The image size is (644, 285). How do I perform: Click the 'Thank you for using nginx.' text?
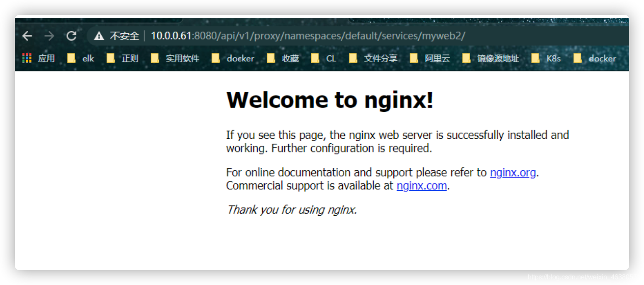[x=292, y=210]
